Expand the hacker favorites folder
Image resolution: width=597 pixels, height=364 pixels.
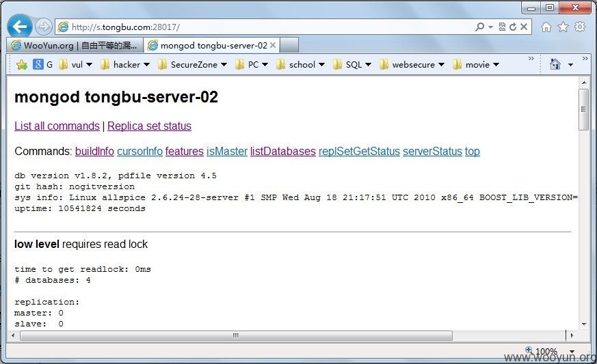tap(125, 65)
